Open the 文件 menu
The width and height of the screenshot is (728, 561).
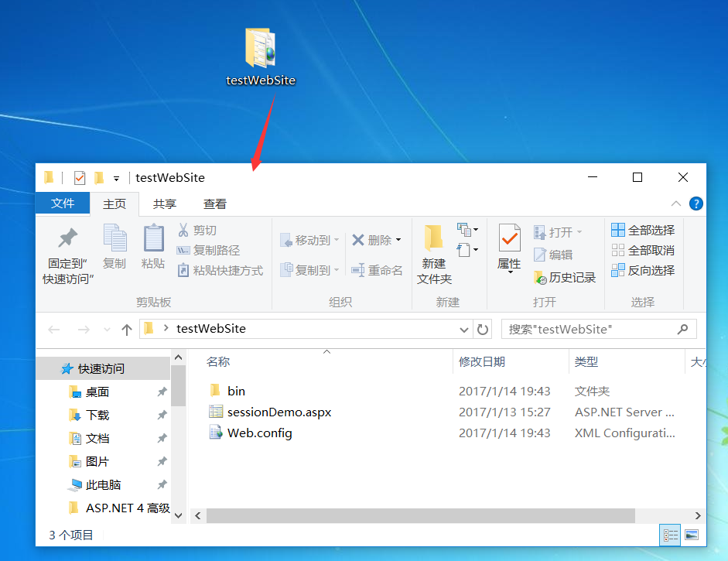click(63, 204)
